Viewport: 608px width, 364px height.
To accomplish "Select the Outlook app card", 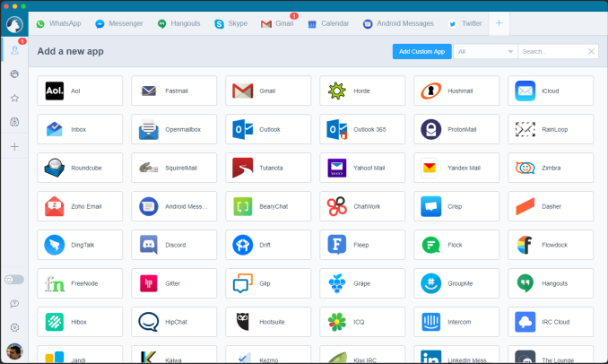I will click(268, 129).
